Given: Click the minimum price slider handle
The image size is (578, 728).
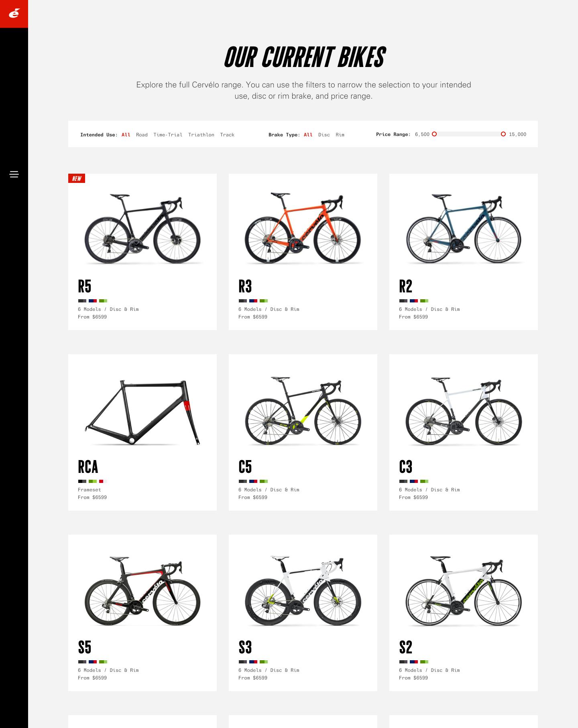Looking at the screenshot, I should 434,134.
